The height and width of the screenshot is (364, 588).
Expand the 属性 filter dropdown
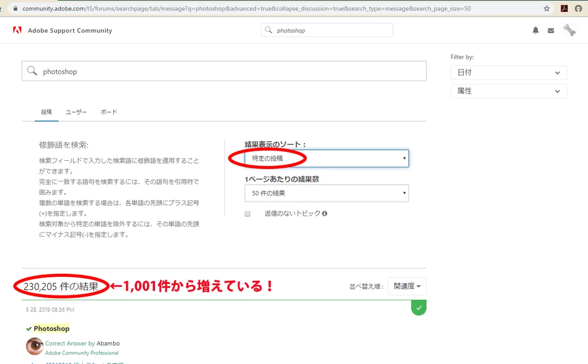click(508, 91)
